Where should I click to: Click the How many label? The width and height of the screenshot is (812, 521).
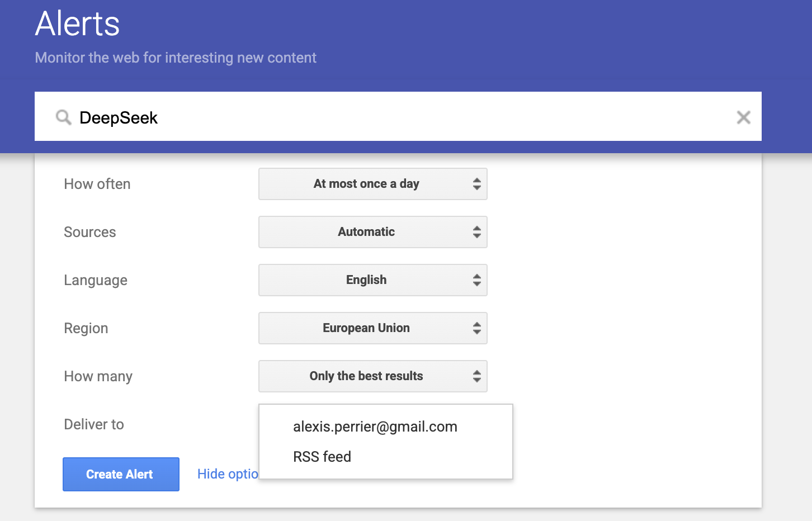pos(98,376)
